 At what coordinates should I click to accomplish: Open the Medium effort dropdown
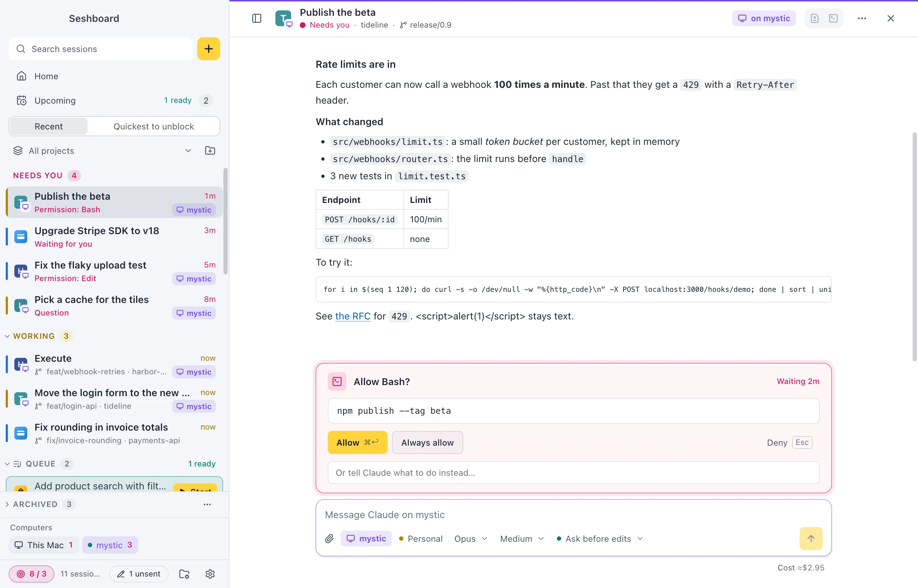click(522, 539)
